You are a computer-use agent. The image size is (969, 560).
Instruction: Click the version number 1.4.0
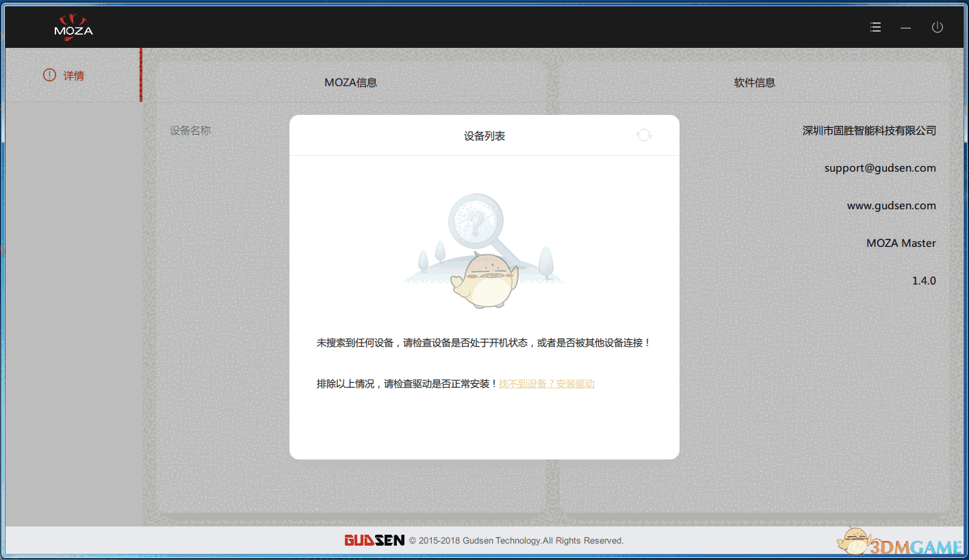(924, 280)
